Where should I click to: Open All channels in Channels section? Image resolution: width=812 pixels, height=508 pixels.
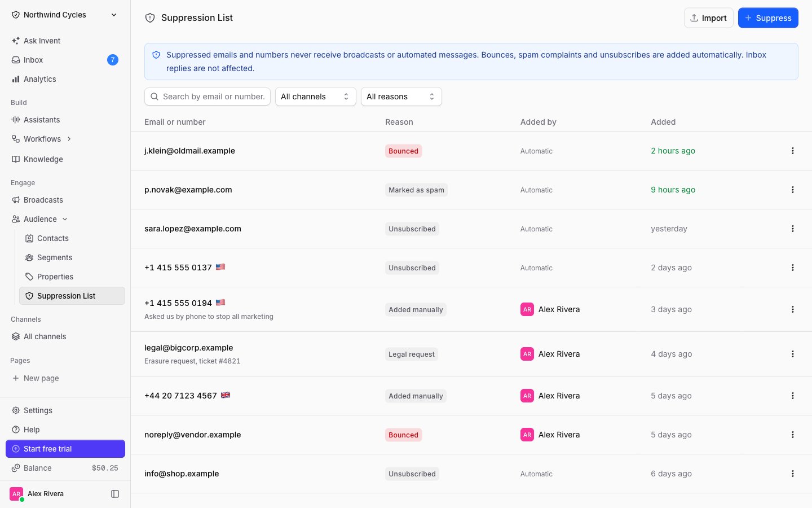click(x=65, y=336)
